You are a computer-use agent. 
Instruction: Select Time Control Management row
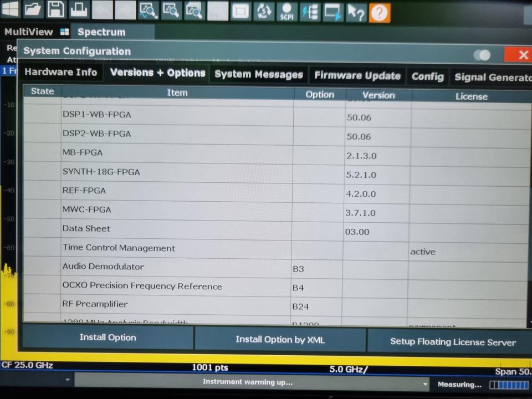point(277,249)
